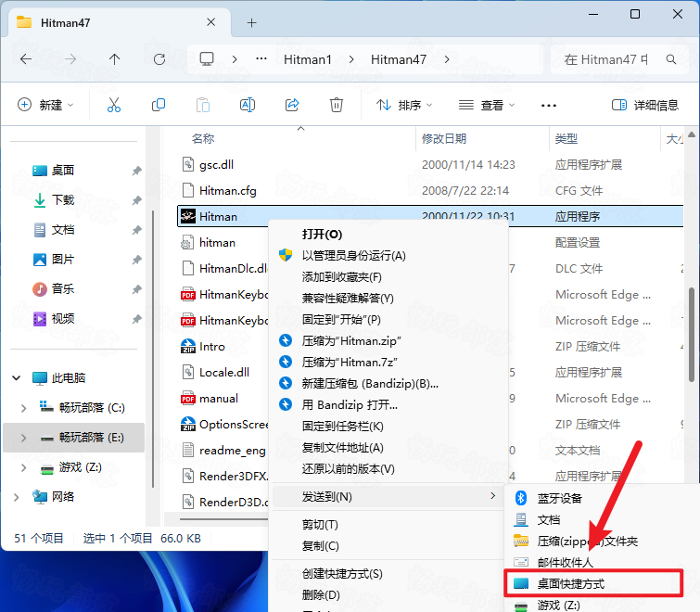700x612 pixels.
Task: Open 查看 view dropdown
Action: [487, 106]
